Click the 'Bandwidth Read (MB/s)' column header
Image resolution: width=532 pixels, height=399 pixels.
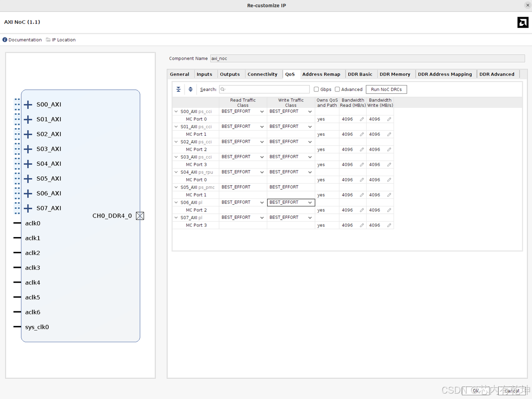[353, 103]
